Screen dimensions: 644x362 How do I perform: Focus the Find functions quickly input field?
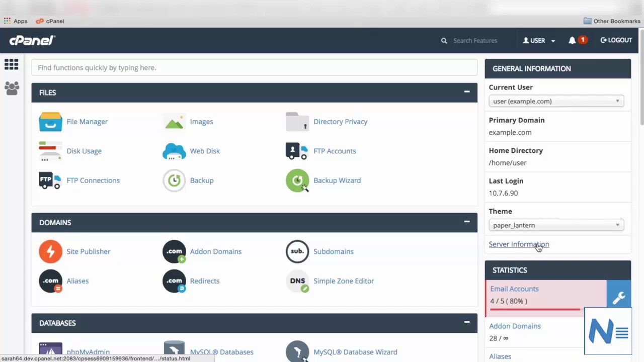click(254, 67)
